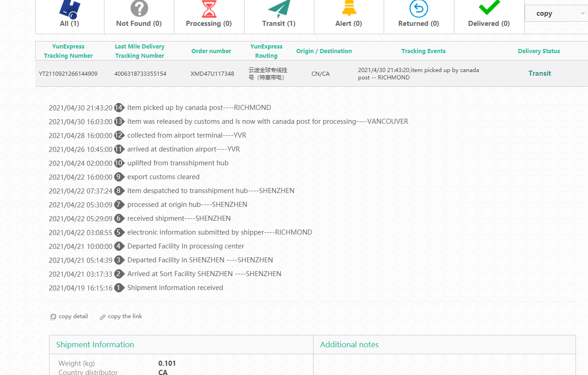The image size is (588, 375).
Task: Click the Additional notes section heading
Action: pos(349,345)
